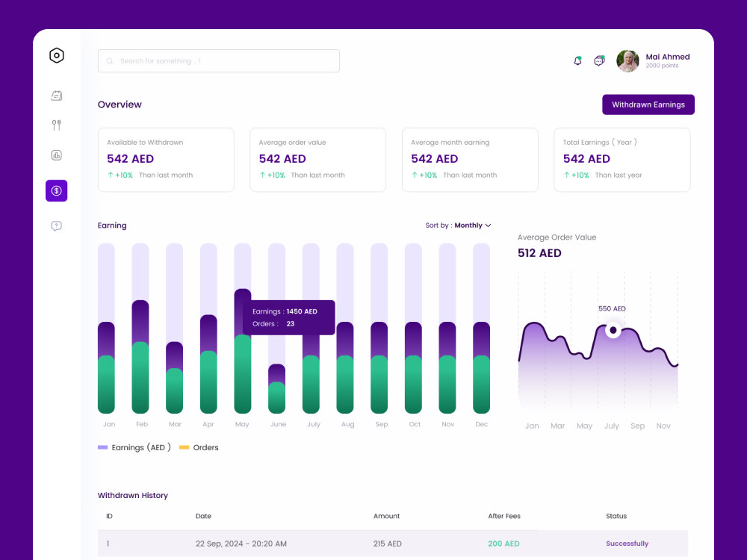Click the July label on line chart

tap(612, 426)
